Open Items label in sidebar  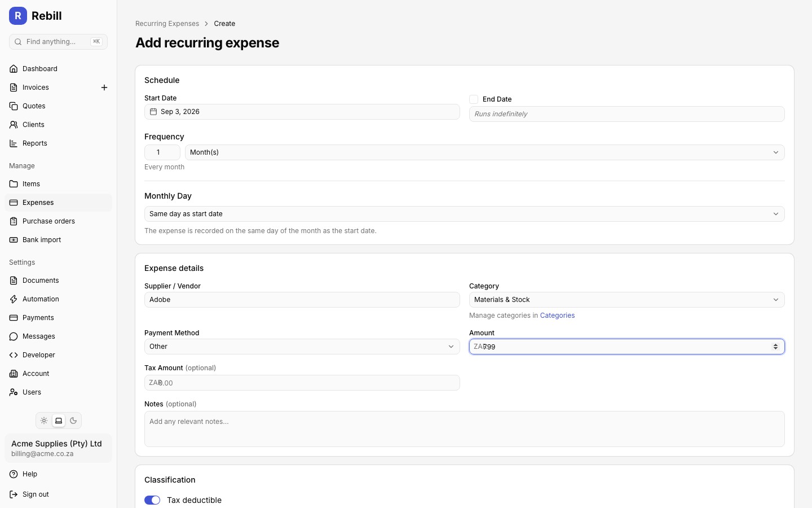pos(31,184)
